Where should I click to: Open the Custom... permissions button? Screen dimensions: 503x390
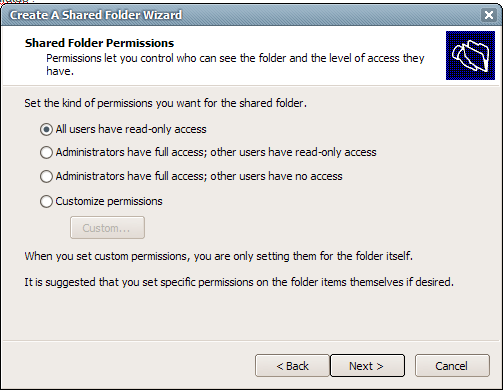107,228
